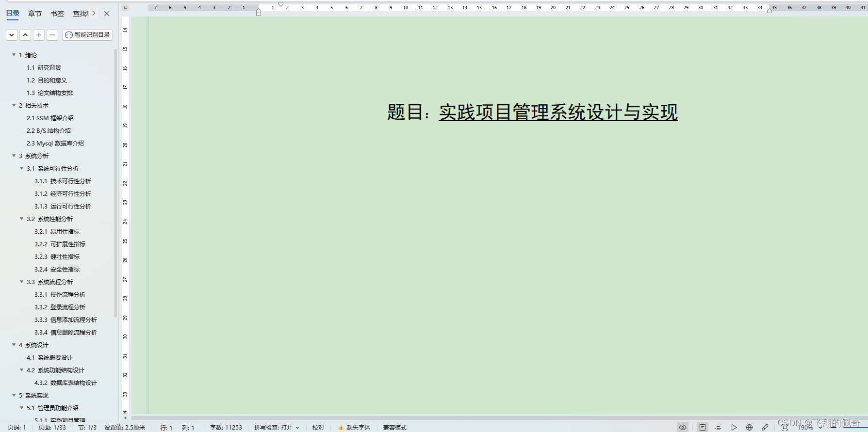Click 兼容模式 in status bar
This screenshot has width=868, height=432.
click(395, 428)
